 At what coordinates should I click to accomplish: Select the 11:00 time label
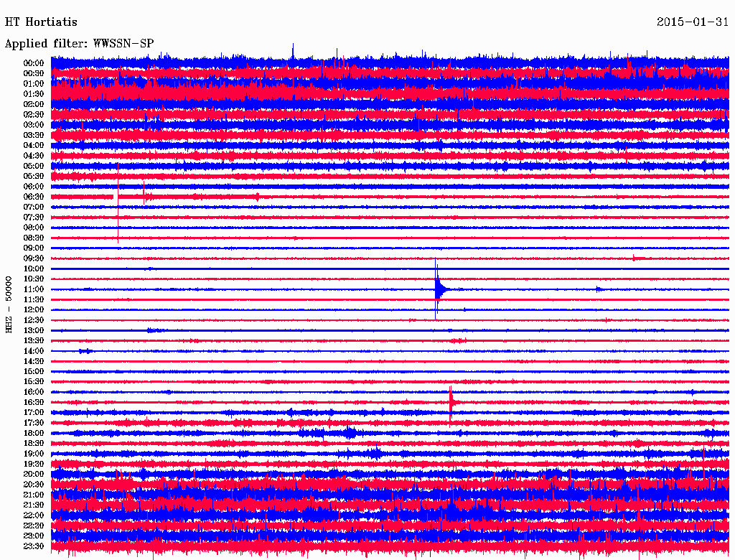34,289
